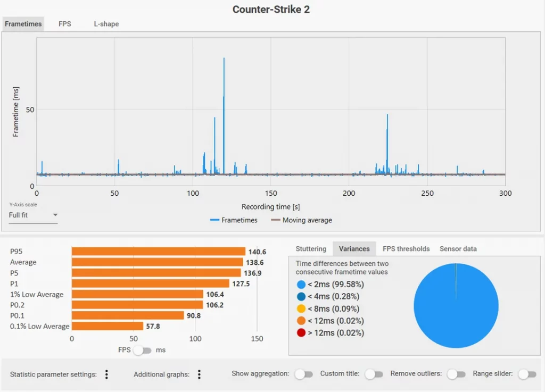Turn on the Custom title switch

click(374, 374)
